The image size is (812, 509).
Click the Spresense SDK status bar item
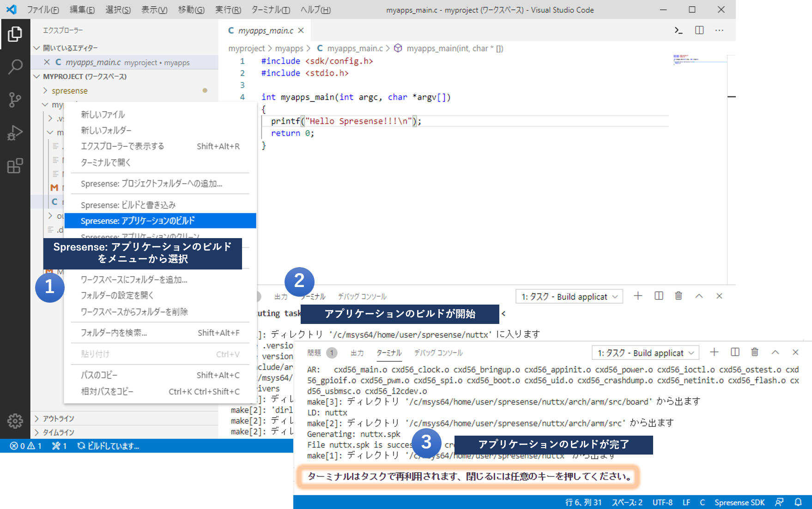click(739, 502)
